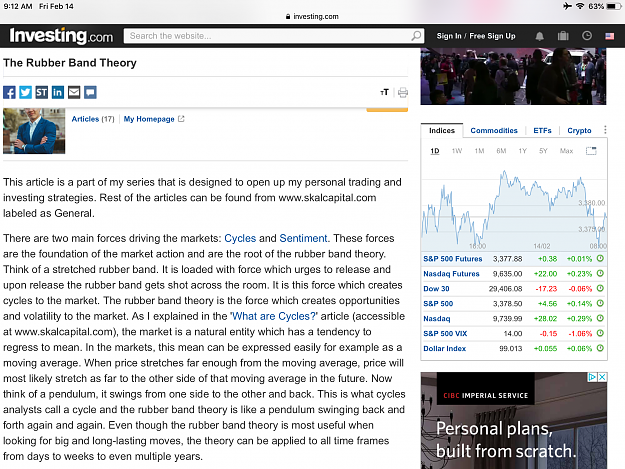Select the 5Y chart timeframe

pos(543,151)
